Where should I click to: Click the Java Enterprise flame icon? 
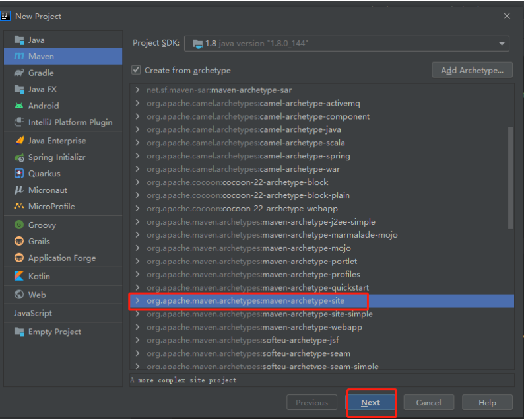coord(20,141)
